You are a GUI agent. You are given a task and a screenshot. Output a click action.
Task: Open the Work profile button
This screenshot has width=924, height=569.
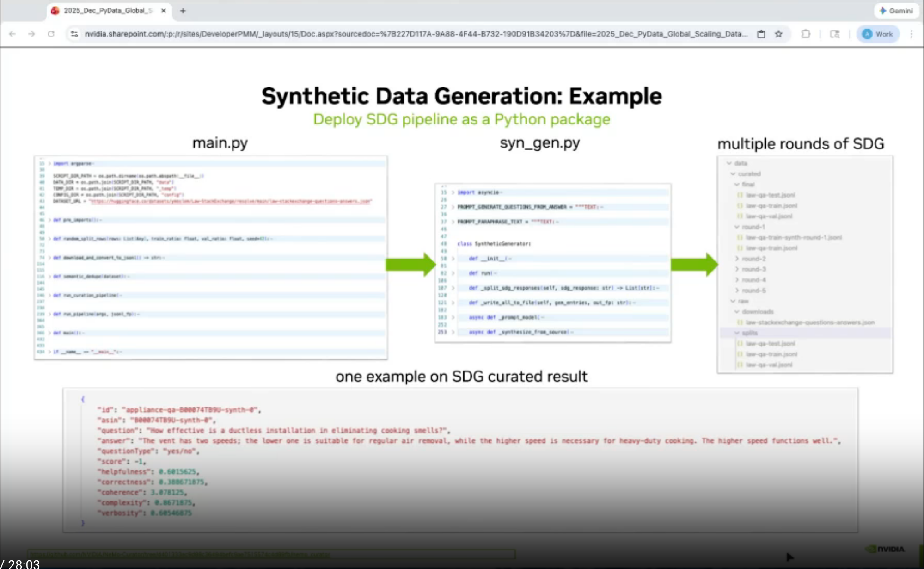coord(877,34)
